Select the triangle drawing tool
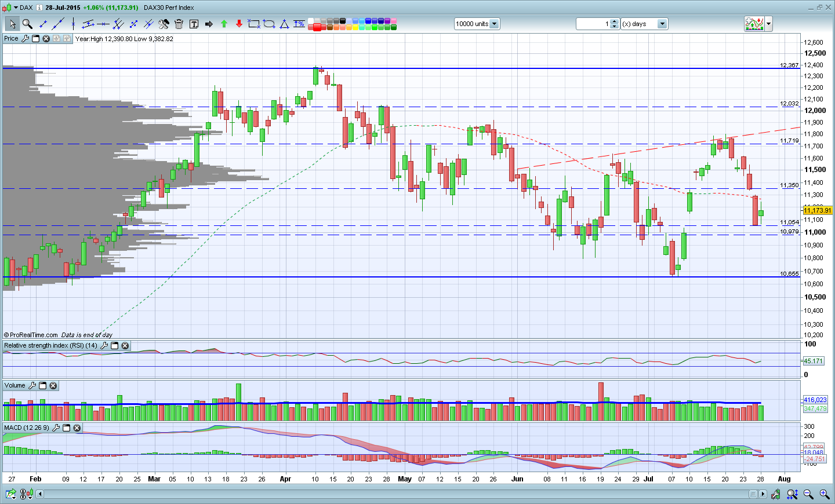Viewport: 835px width, 504px height. (x=284, y=24)
